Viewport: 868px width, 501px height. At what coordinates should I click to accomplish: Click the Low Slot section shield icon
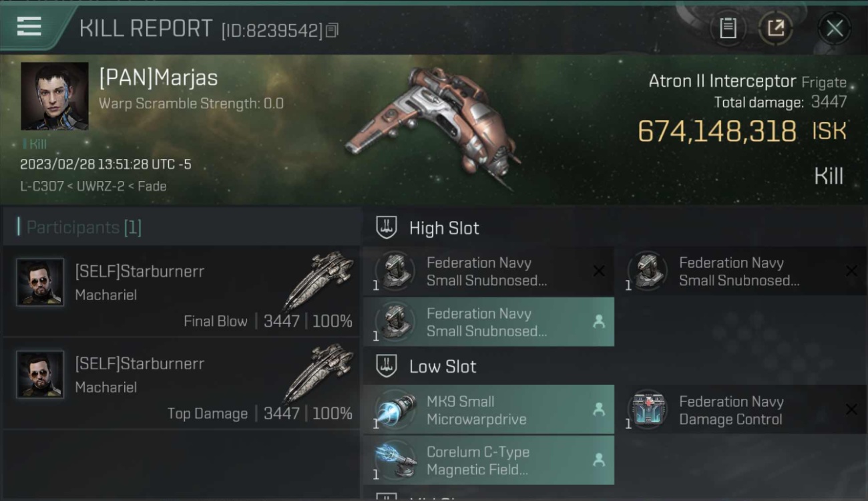[x=387, y=365]
